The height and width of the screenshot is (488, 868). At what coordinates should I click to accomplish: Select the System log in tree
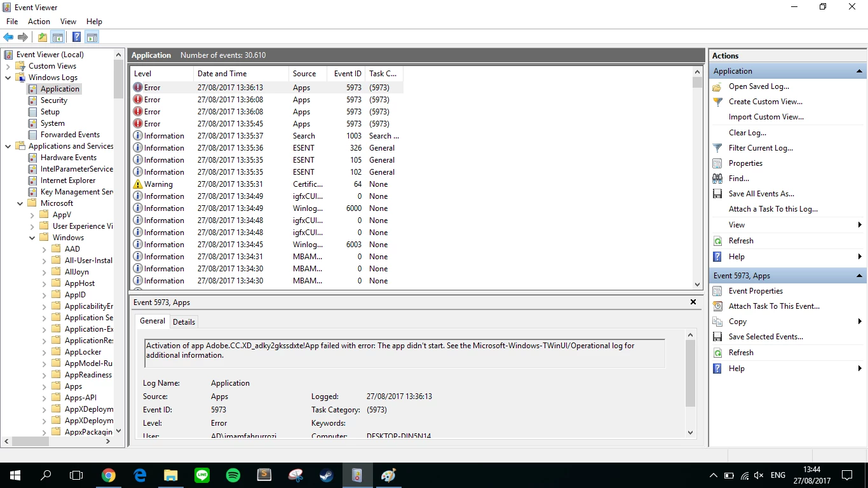coord(53,123)
